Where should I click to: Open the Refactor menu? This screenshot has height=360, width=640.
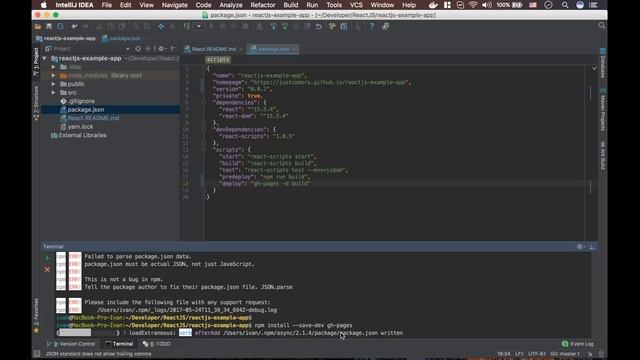(262, 5)
